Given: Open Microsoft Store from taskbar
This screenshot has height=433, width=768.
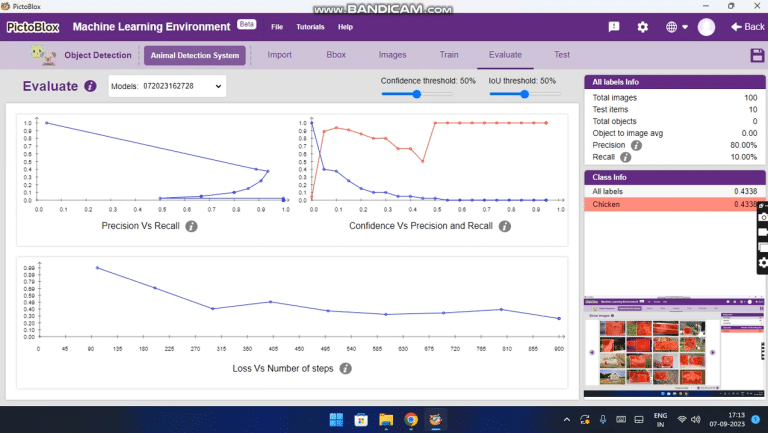Looking at the screenshot, I should 361,420.
